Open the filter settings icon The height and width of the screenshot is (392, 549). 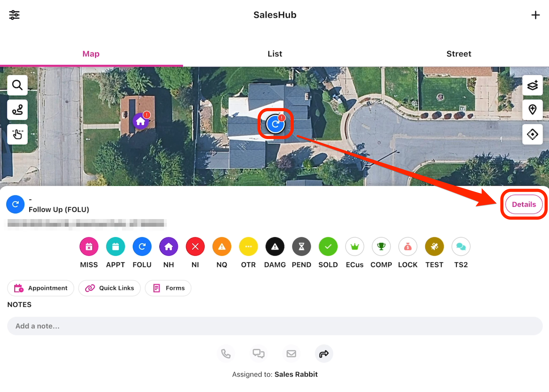pyautogui.click(x=14, y=15)
